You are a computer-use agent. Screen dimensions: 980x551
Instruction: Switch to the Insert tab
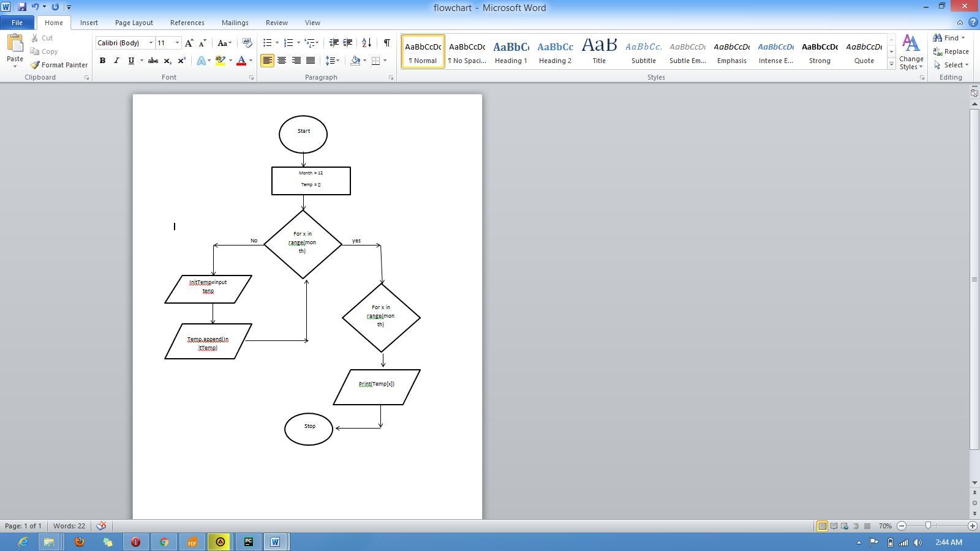coord(89,23)
